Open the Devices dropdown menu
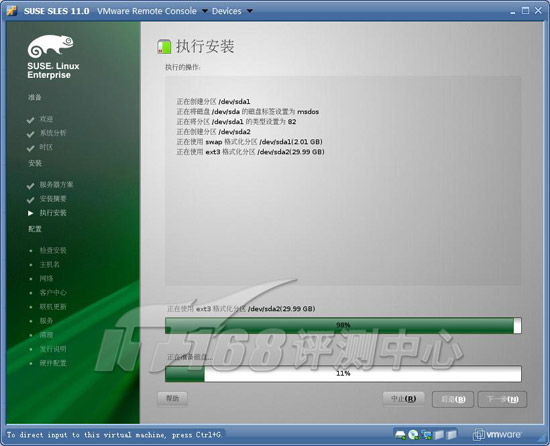The width and height of the screenshot is (550, 446). (x=232, y=11)
